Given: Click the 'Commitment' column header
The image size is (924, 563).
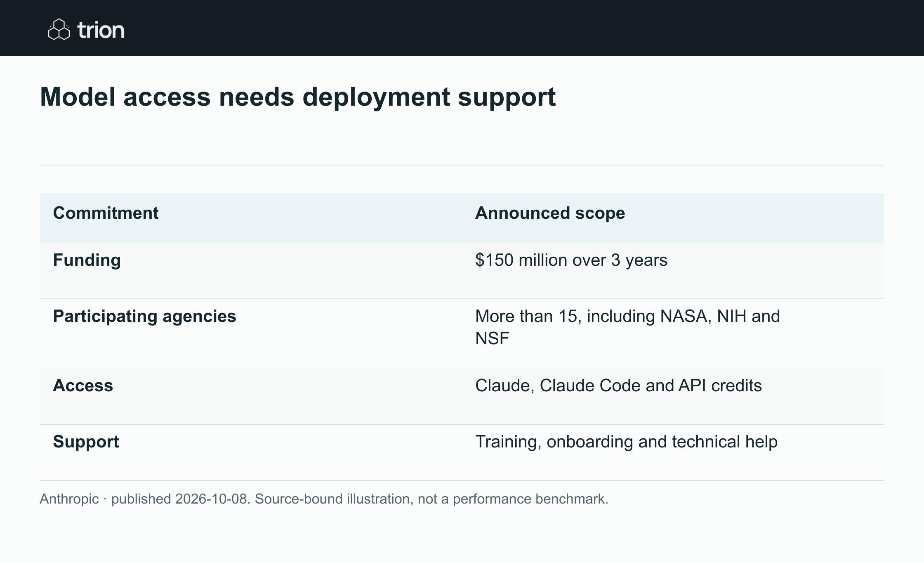Looking at the screenshot, I should click(106, 213).
